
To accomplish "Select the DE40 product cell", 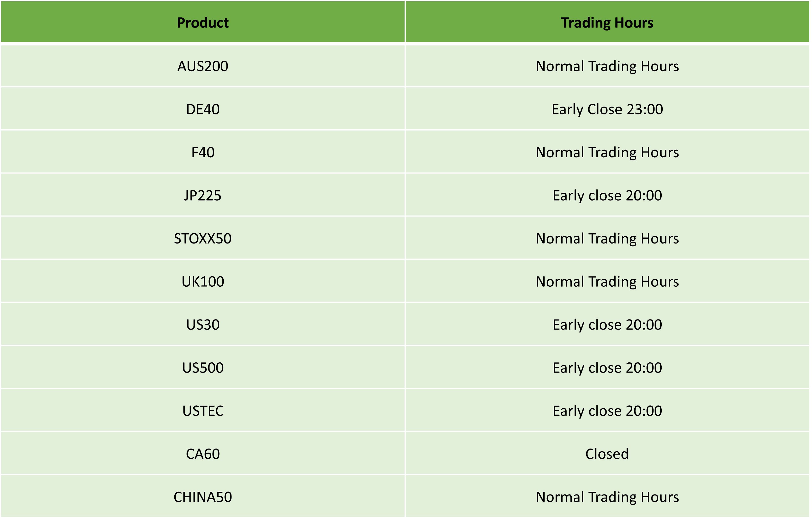I will pos(203,109).
